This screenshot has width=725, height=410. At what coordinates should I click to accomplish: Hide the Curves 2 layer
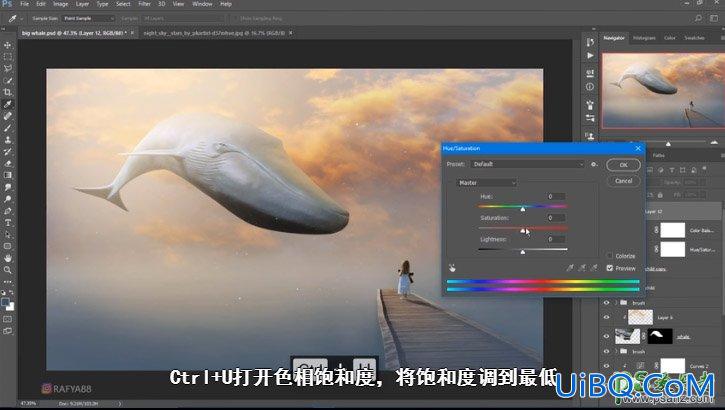pos(606,366)
